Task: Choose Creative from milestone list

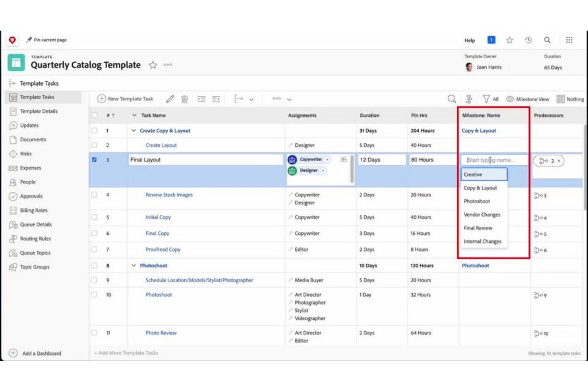Action: pos(484,174)
